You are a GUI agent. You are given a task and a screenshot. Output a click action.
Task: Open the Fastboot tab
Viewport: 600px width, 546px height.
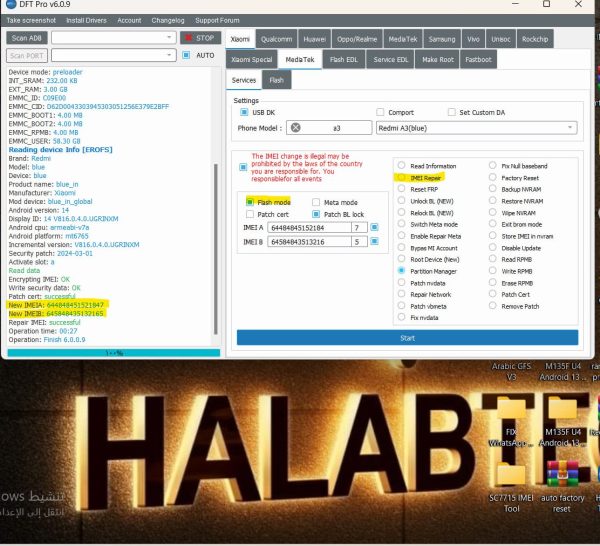pos(478,59)
